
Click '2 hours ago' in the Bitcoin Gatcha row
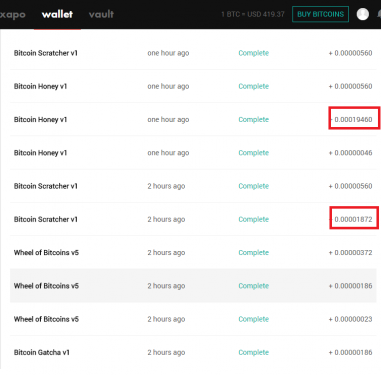166,352
